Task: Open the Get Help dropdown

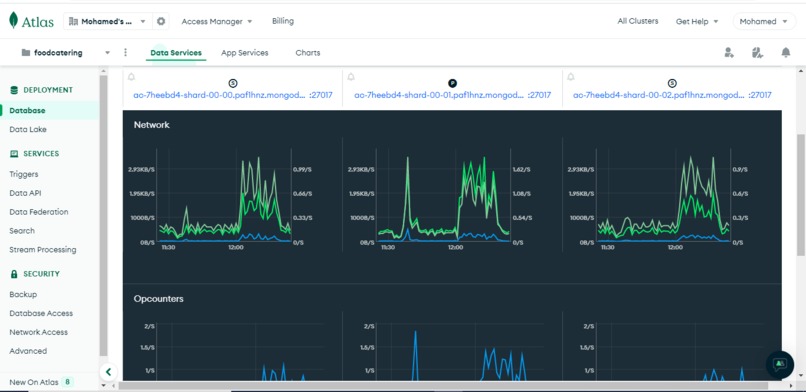Action: pyautogui.click(x=697, y=22)
